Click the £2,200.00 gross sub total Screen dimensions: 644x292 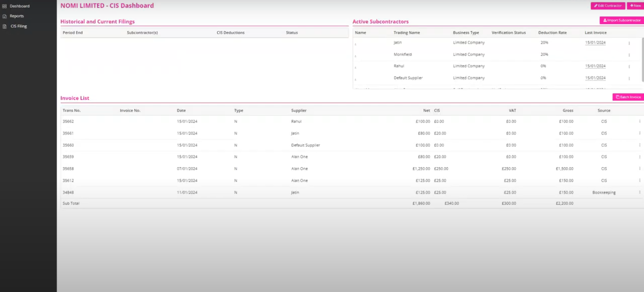click(564, 203)
